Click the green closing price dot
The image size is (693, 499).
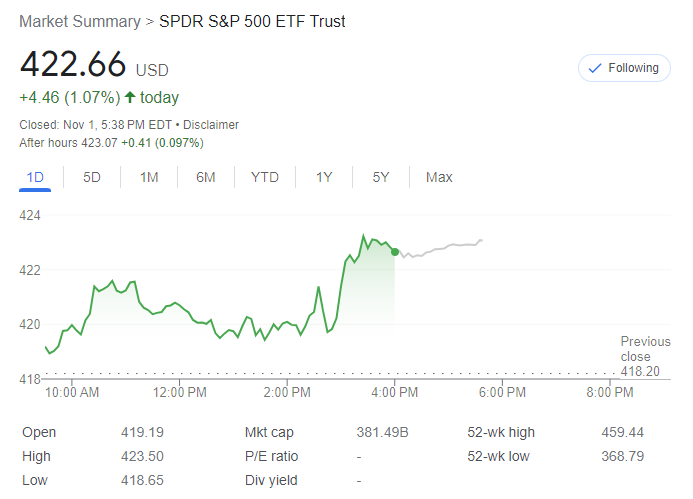395,252
